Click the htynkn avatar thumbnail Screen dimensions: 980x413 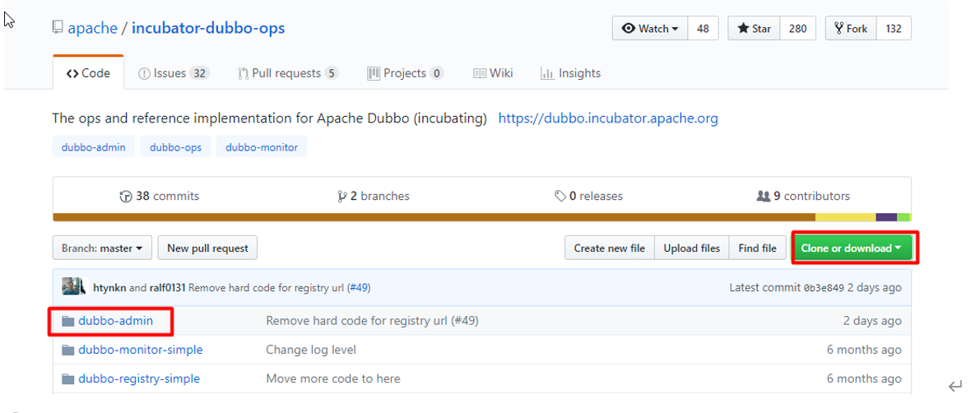(x=73, y=287)
